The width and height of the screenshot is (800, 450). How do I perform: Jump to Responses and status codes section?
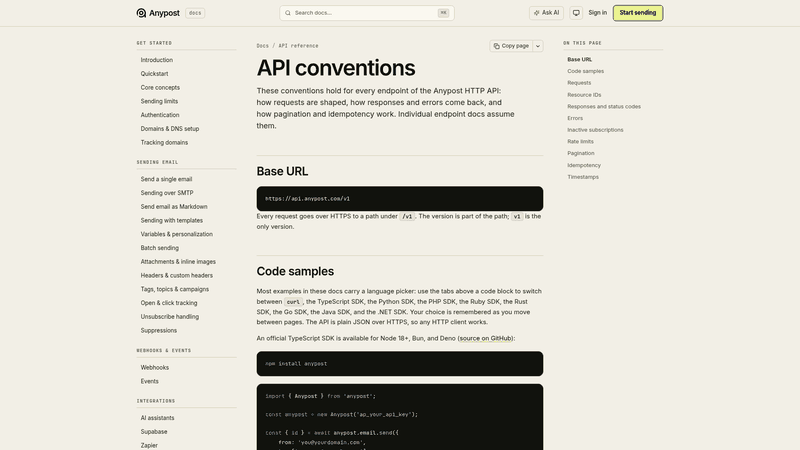pyautogui.click(x=604, y=107)
